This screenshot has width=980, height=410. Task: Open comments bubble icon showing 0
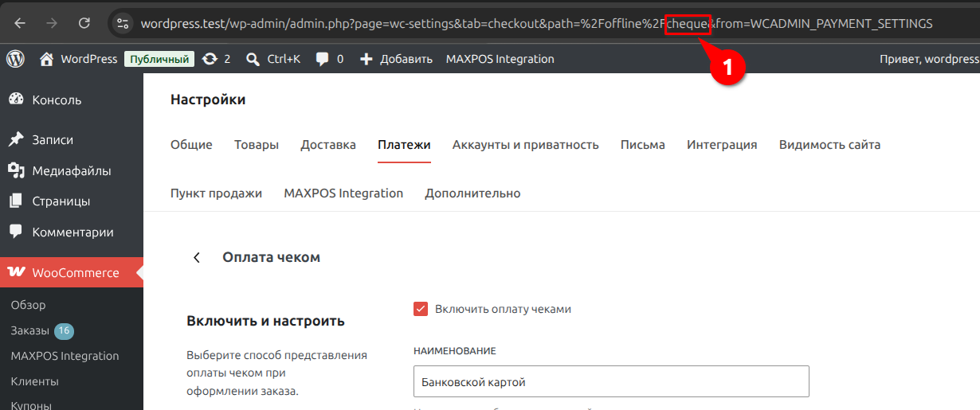pos(330,59)
